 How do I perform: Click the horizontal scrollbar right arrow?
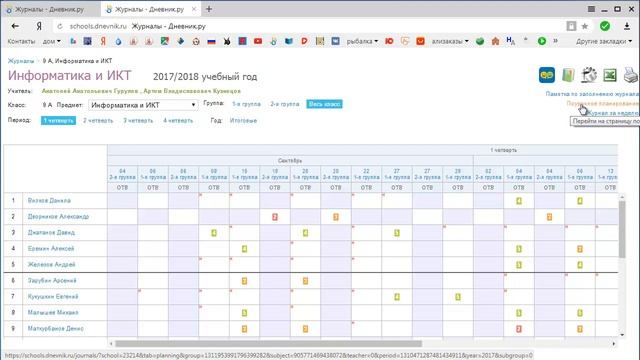pyautogui.click(x=613, y=344)
